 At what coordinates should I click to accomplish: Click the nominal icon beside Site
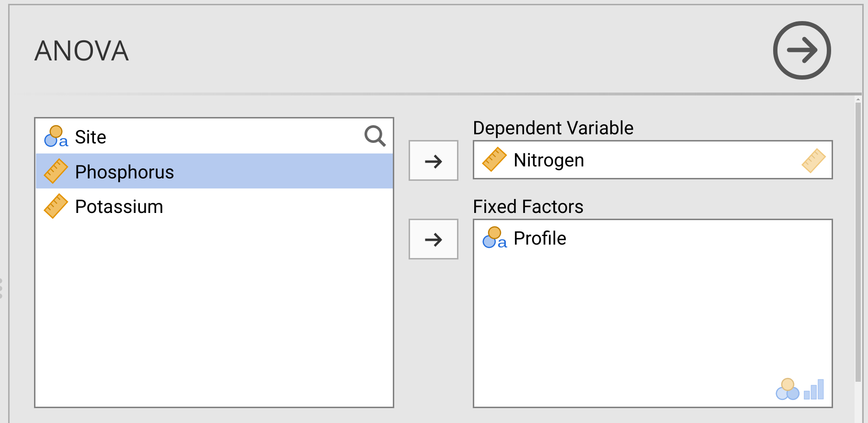point(56,137)
